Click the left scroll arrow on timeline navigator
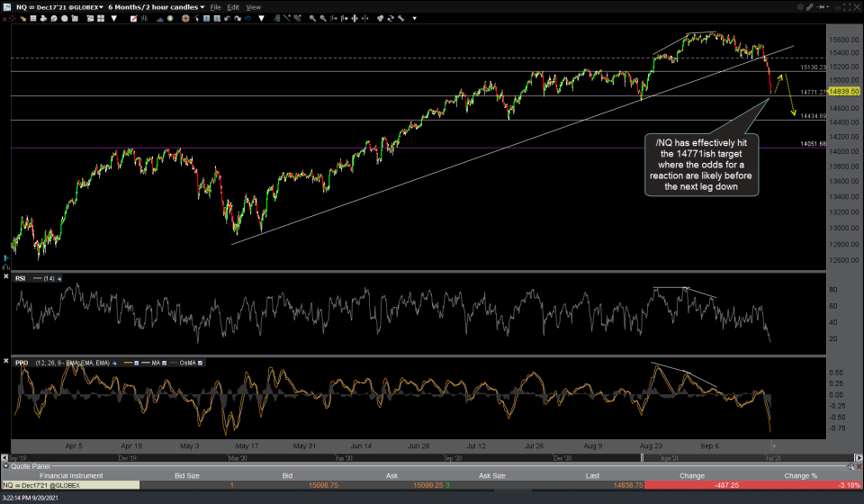 click(4, 458)
